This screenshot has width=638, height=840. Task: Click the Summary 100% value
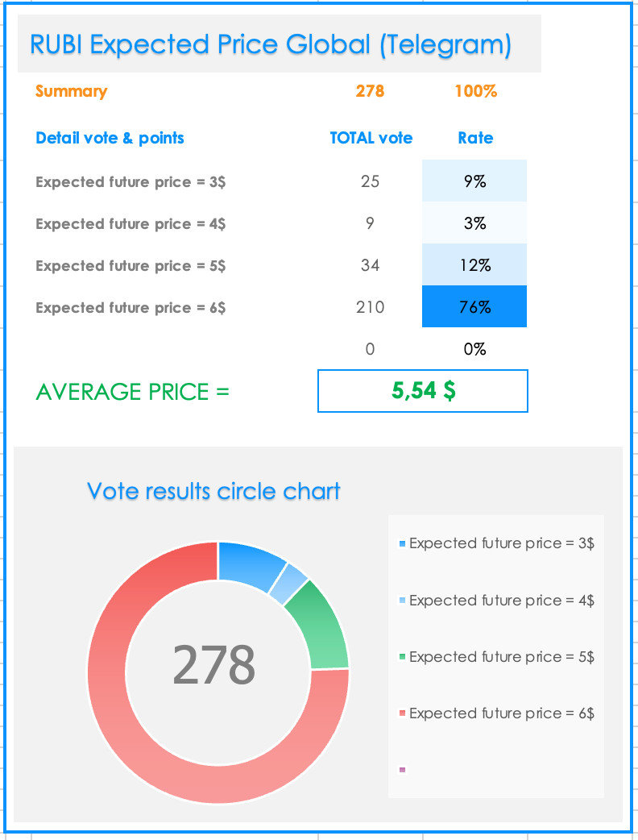[476, 91]
